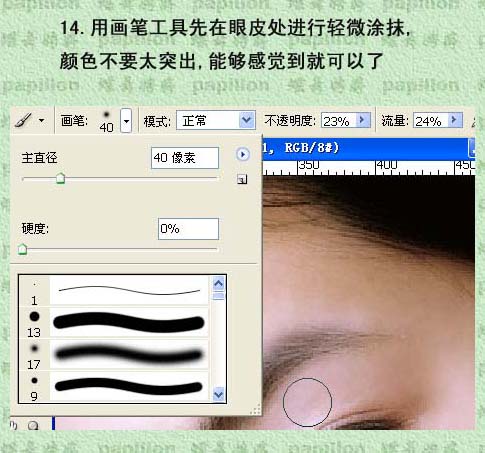485x453 pixels.
Task: Click the master diameter 40 像素 field
Action: coord(185,158)
